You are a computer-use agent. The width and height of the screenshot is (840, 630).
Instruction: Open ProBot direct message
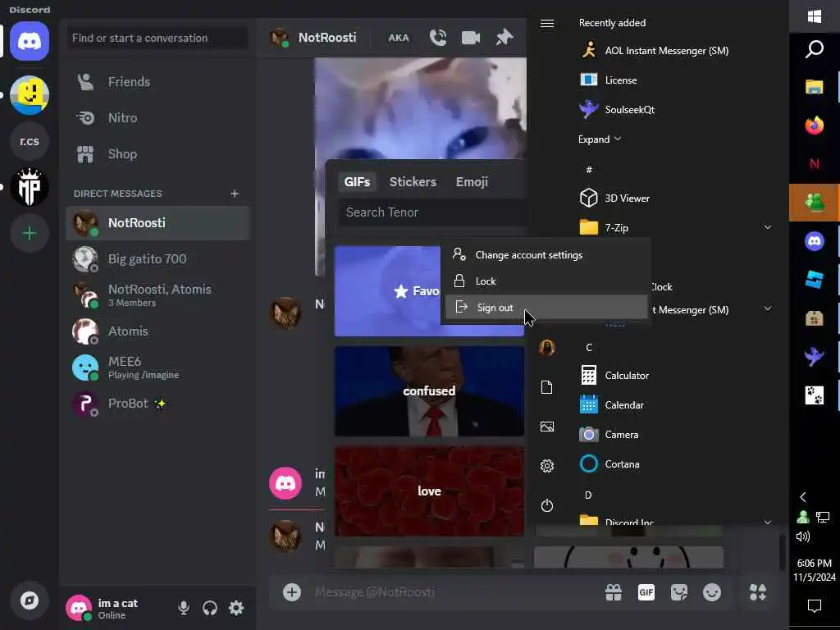[x=157, y=404]
